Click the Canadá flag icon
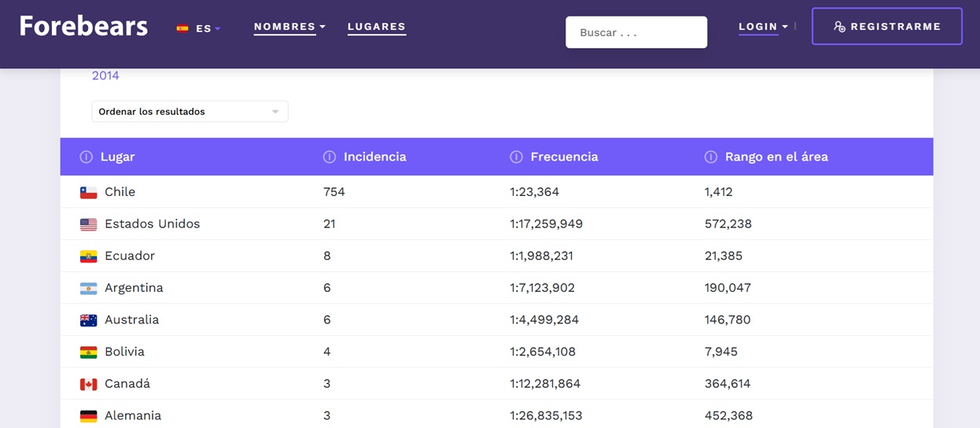 pyautogui.click(x=88, y=384)
